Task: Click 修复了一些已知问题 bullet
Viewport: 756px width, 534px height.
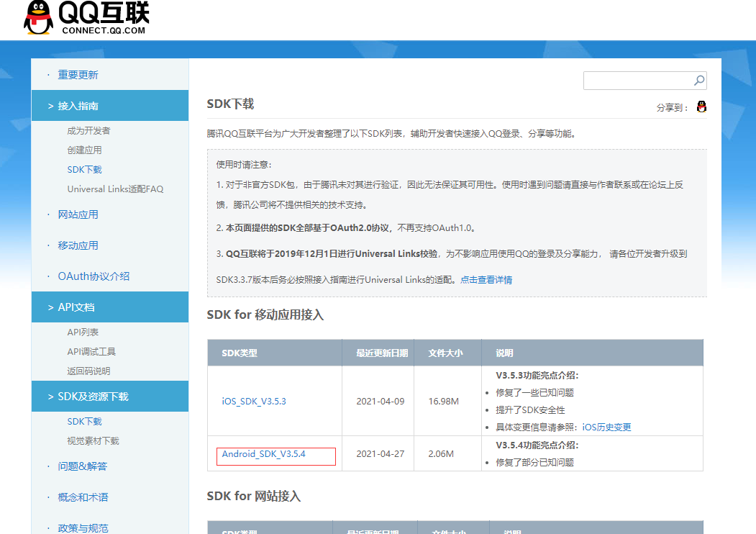Action: pyautogui.click(x=534, y=393)
